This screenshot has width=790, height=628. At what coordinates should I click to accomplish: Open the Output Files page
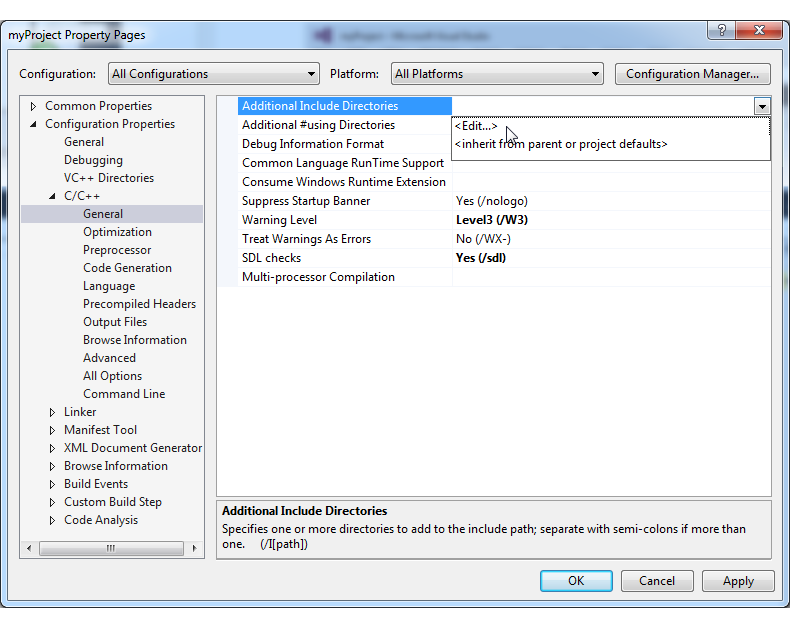click(x=115, y=322)
